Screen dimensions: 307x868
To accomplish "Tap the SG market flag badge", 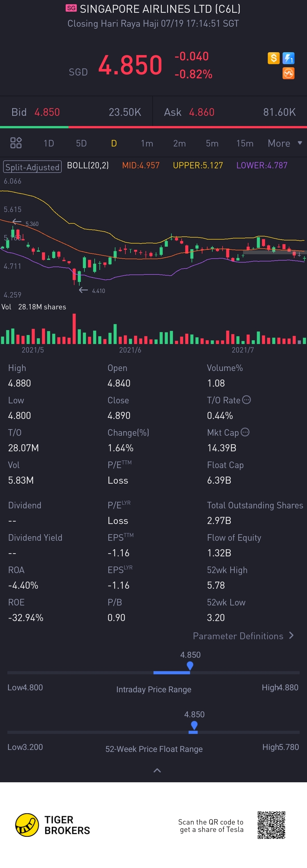I will click(71, 8).
